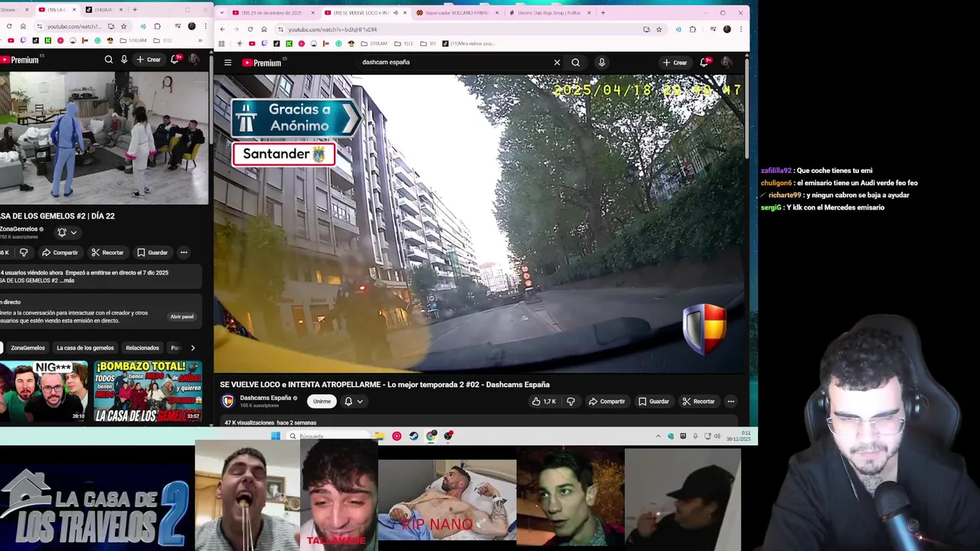980x551 pixels.
Task: Reload the page in right browser window
Action: point(250,29)
